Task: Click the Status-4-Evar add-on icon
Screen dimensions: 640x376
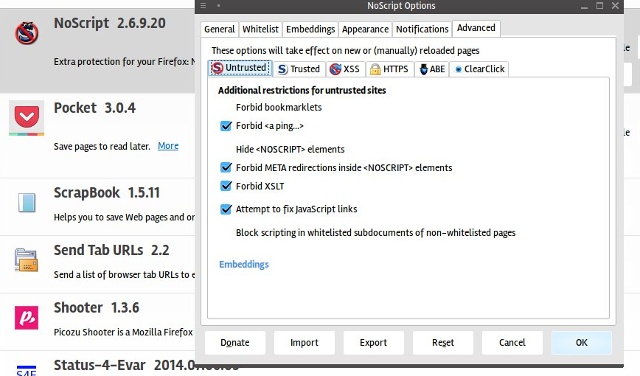Action: coord(27,371)
